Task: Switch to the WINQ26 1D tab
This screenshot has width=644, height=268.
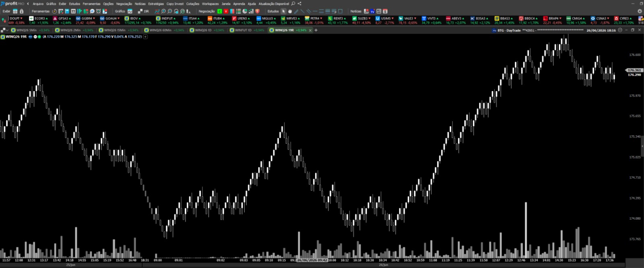Action: click(x=206, y=30)
